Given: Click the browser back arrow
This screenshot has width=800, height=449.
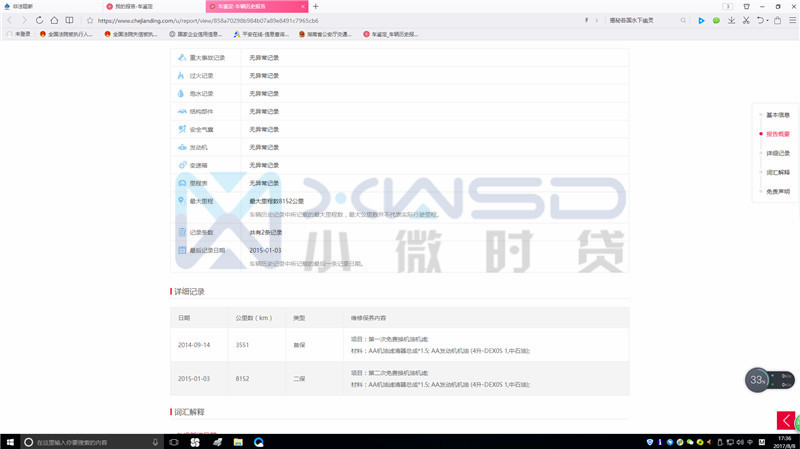Looking at the screenshot, I should (10, 20).
